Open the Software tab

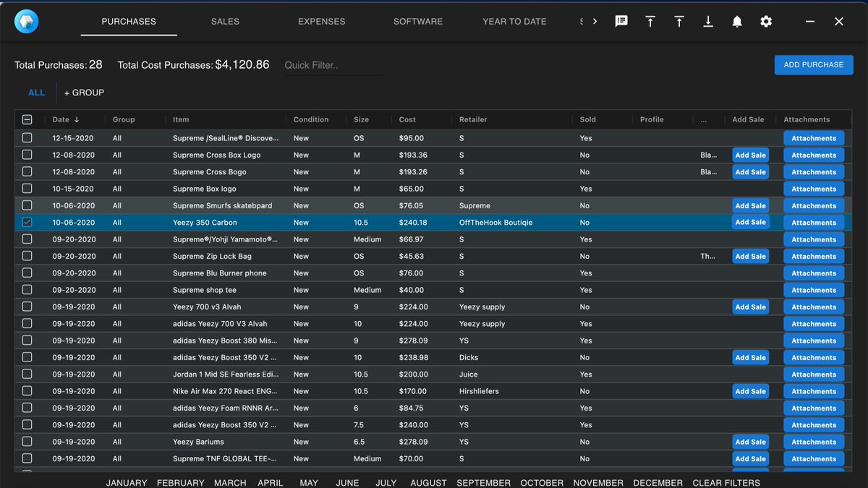click(x=418, y=22)
